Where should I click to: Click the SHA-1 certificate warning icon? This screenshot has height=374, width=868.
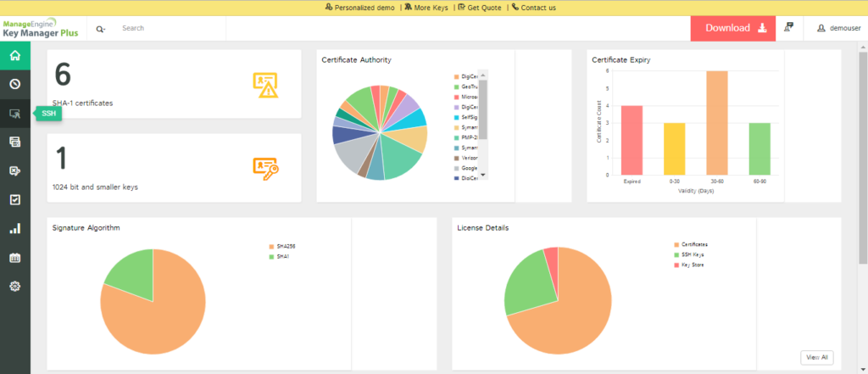click(265, 85)
